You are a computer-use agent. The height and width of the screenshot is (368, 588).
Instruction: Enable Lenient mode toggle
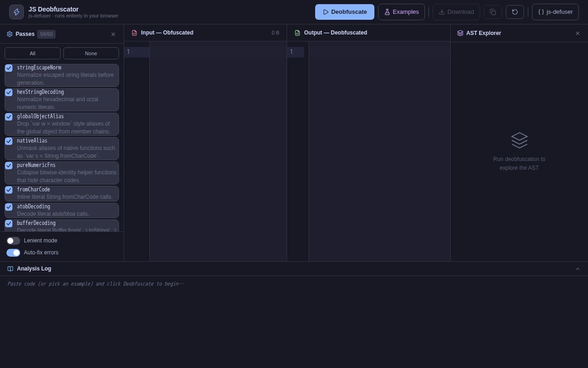click(13, 241)
